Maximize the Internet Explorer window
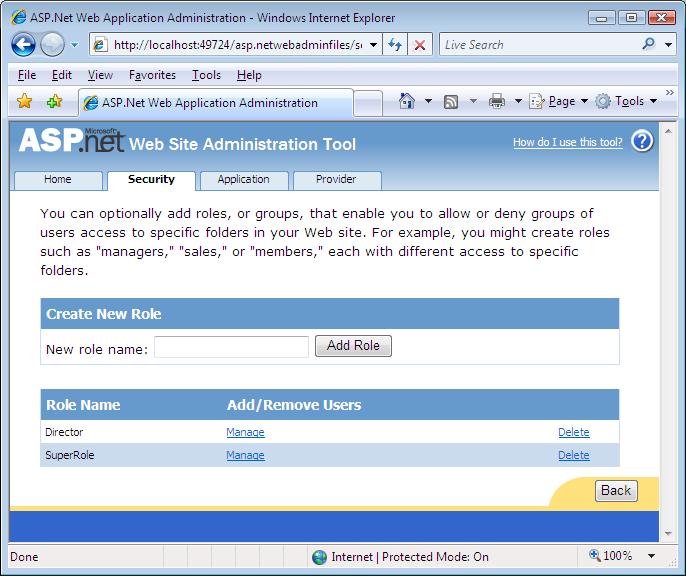This screenshot has height=576, width=686. pyautogui.click(x=631, y=17)
